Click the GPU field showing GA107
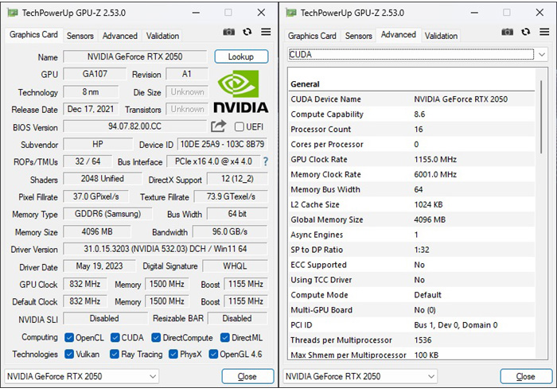Screen dimensions: 557x392 click(95, 74)
